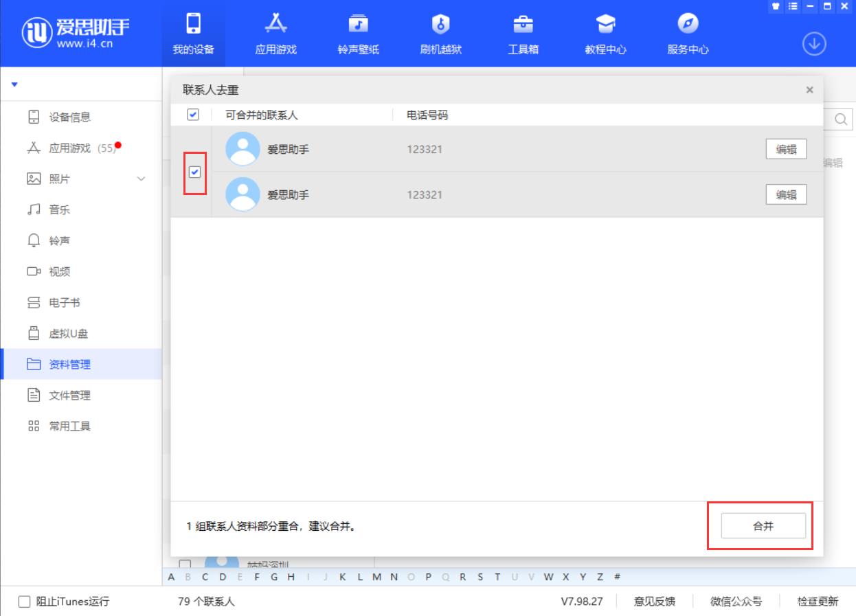Open the 应用游戏 app store icon

pyautogui.click(x=275, y=25)
